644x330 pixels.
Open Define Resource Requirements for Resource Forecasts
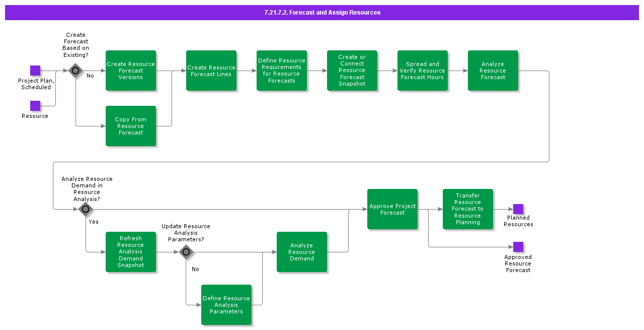[282, 71]
